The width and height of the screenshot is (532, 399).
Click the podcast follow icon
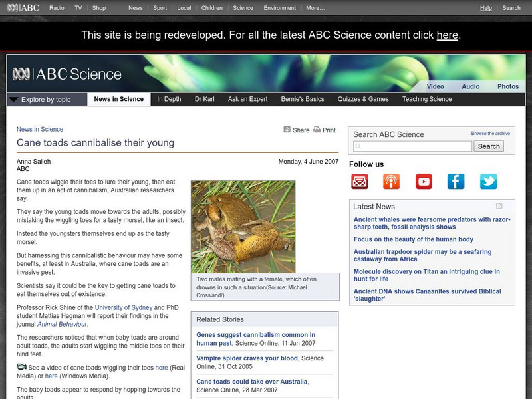tap(392, 182)
